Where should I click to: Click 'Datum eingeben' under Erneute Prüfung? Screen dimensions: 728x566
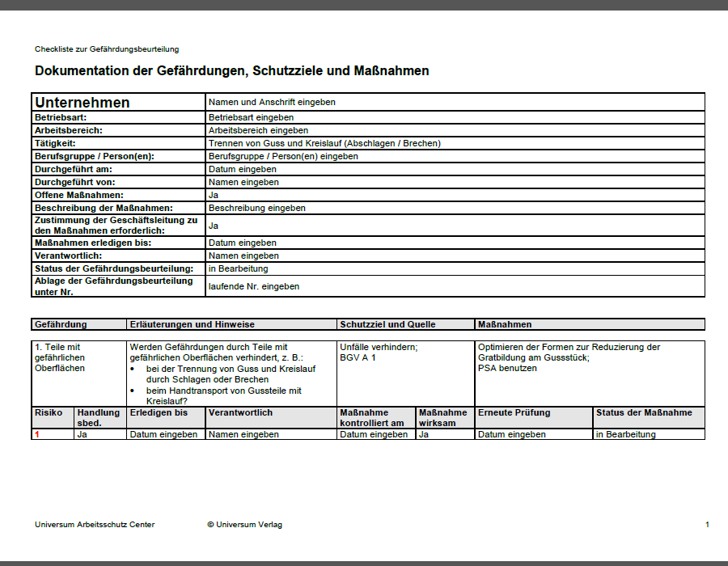click(x=534, y=434)
